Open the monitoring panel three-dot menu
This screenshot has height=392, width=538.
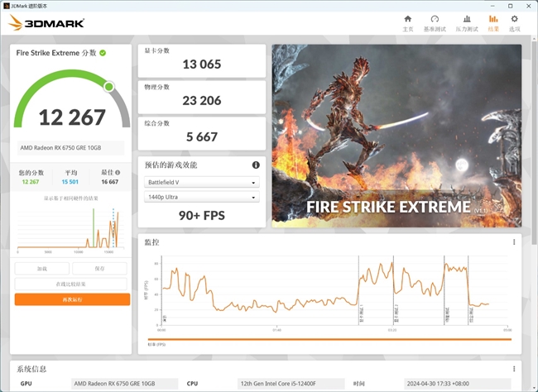coord(514,242)
